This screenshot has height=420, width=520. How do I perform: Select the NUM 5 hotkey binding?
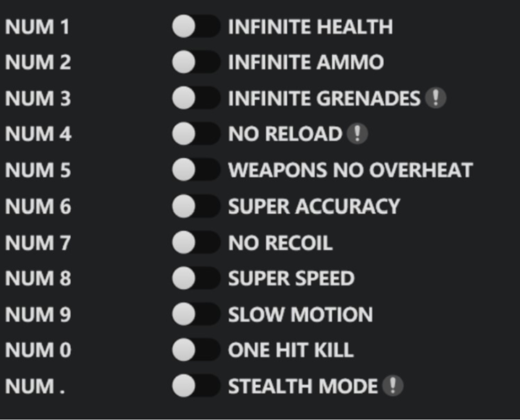tap(38, 170)
